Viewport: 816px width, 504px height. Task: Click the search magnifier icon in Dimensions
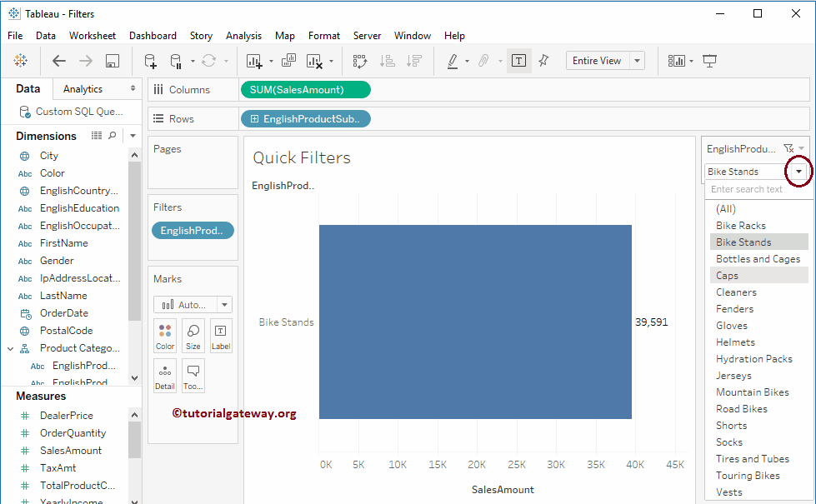(112, 136)
